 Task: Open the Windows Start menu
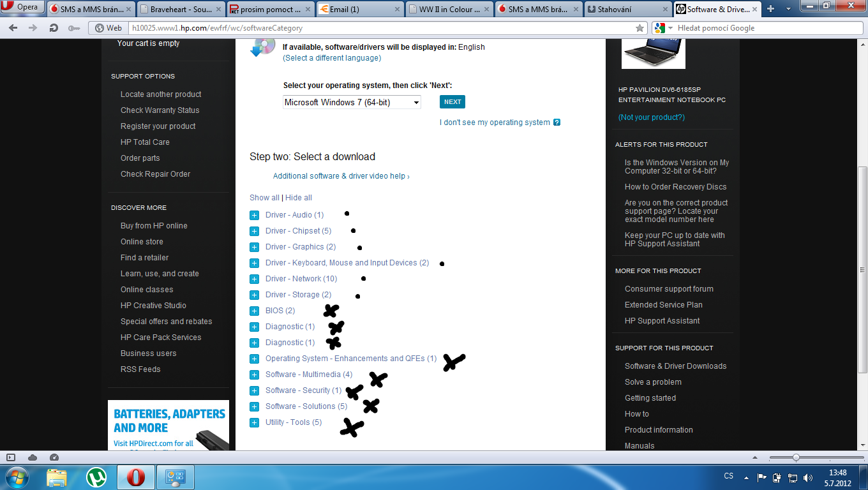[17, 477]
